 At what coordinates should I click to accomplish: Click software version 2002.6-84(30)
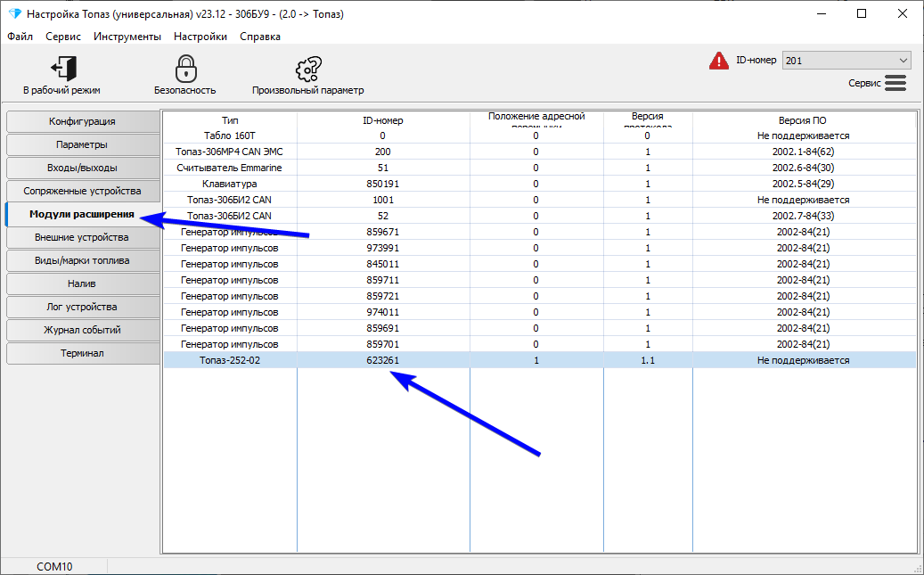803,168
